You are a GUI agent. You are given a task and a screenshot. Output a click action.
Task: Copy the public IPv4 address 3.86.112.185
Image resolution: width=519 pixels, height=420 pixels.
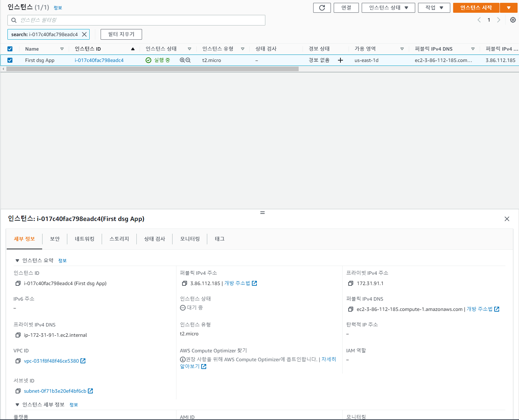pyautogui.click(x=185, y=283)
